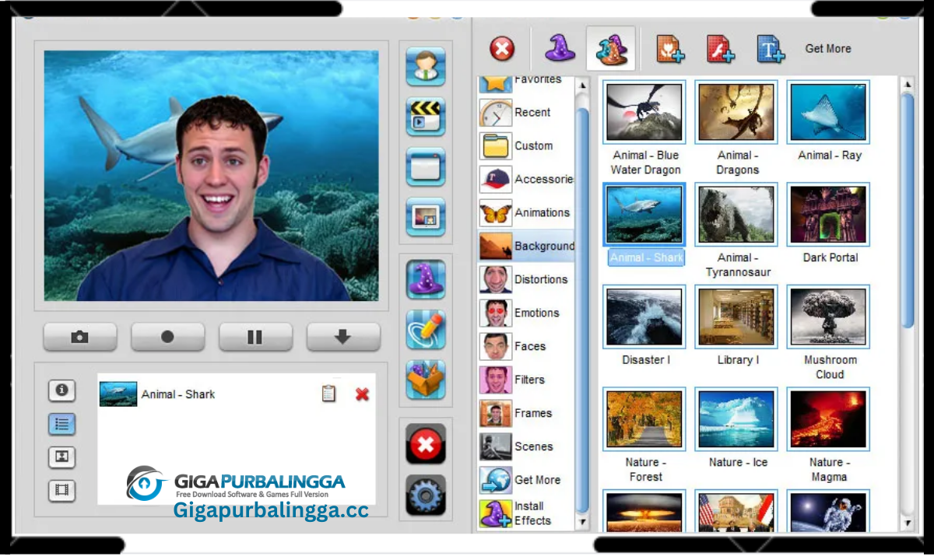This screenshot has height=560, width=934.
Task: Switch to the list view button
Action: [61, 424]
